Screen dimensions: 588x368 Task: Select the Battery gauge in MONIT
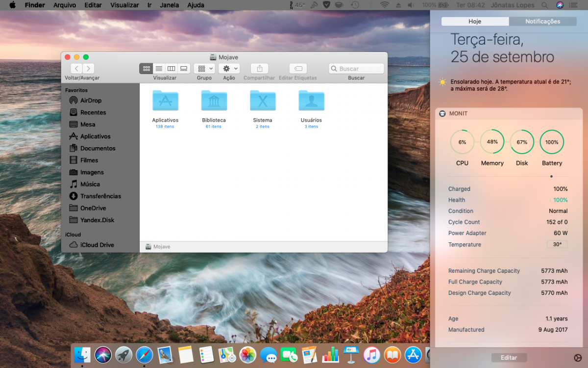pos(552,142)
